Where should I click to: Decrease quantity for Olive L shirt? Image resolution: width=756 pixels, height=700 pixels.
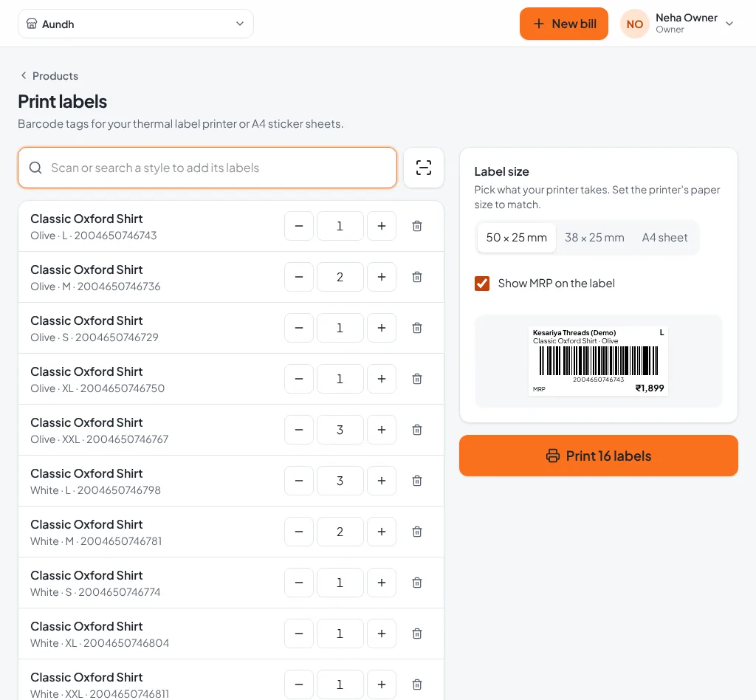299,226
